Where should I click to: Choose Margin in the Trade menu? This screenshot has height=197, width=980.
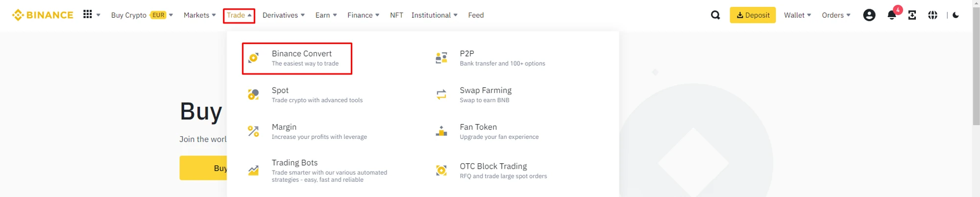tap(284, 127)
